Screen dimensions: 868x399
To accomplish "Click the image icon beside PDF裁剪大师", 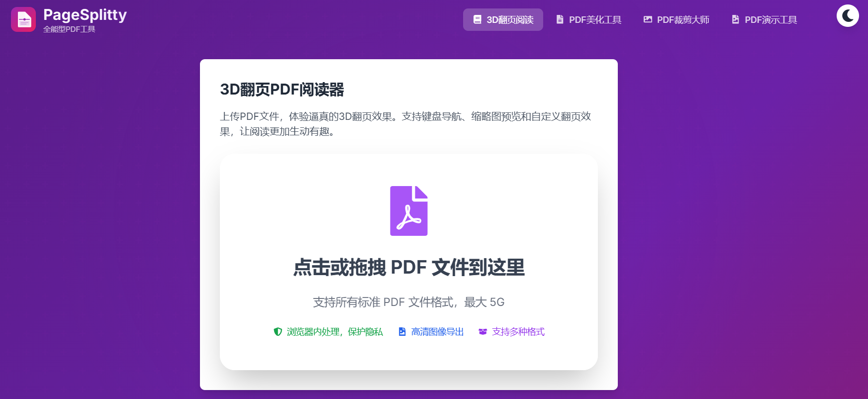I will 648,19.
